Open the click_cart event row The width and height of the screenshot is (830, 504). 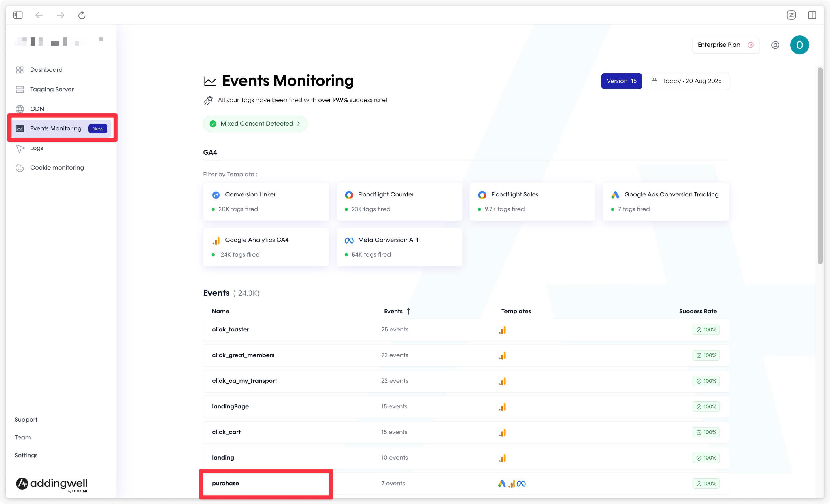pyautogui.click(x=466, y=432)
